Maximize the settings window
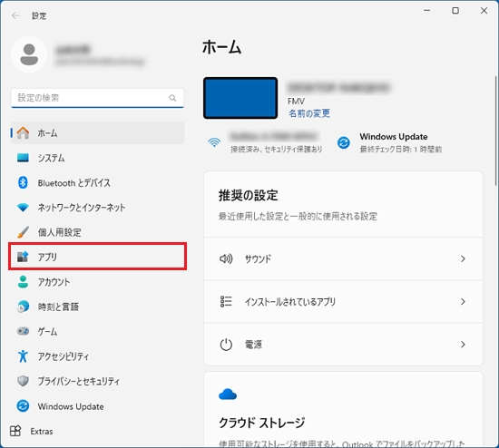 455,11
